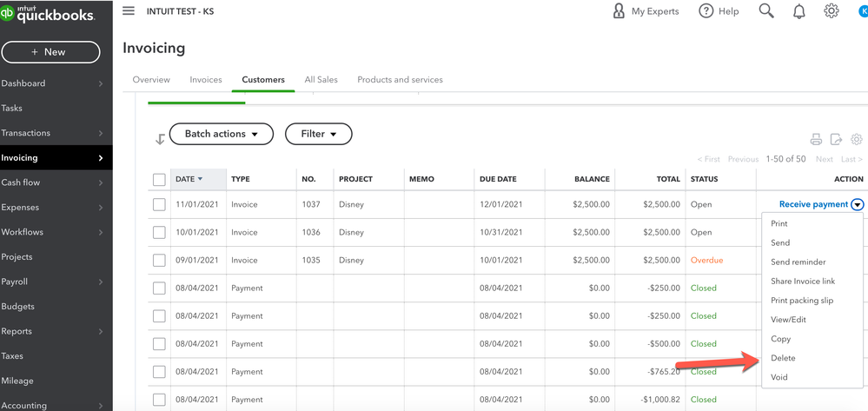Click the export list icon
Screen dimensions: 868x411
[x=836, y=139]
